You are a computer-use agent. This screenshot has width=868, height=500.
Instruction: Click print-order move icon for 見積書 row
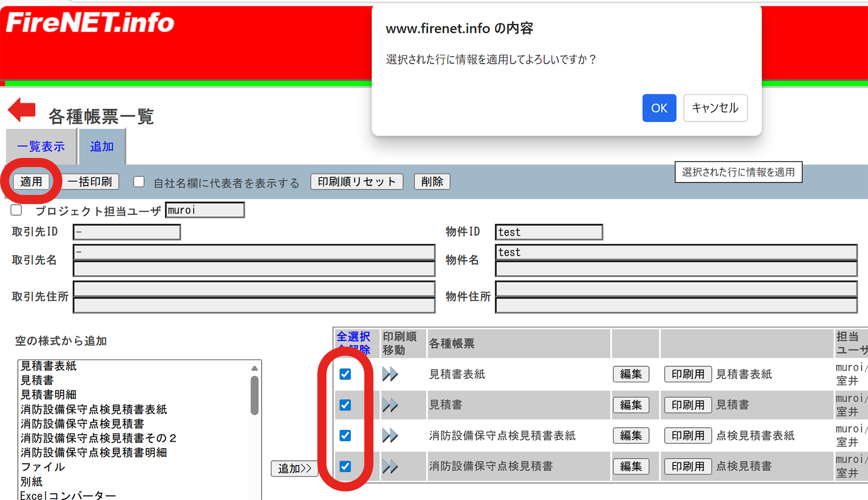tap(390, 405)
